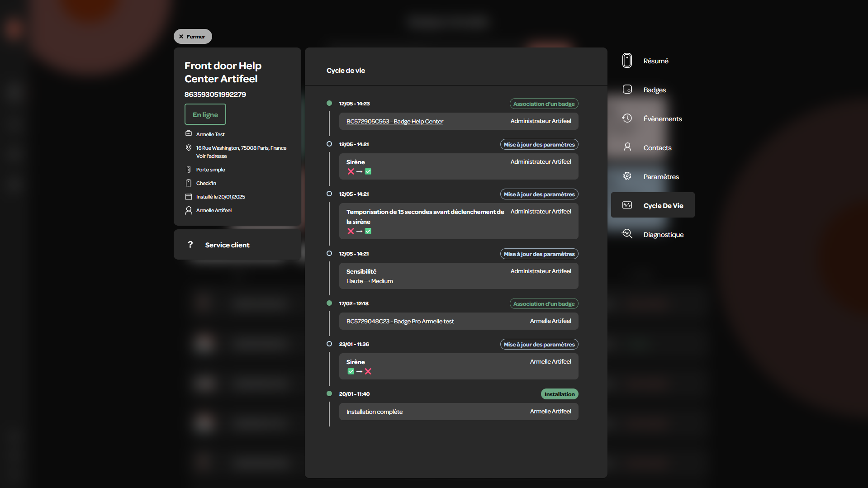Click the 17/02 - 12:18 timeline marker dot
The image size is (868, 488).
[329, 303]
